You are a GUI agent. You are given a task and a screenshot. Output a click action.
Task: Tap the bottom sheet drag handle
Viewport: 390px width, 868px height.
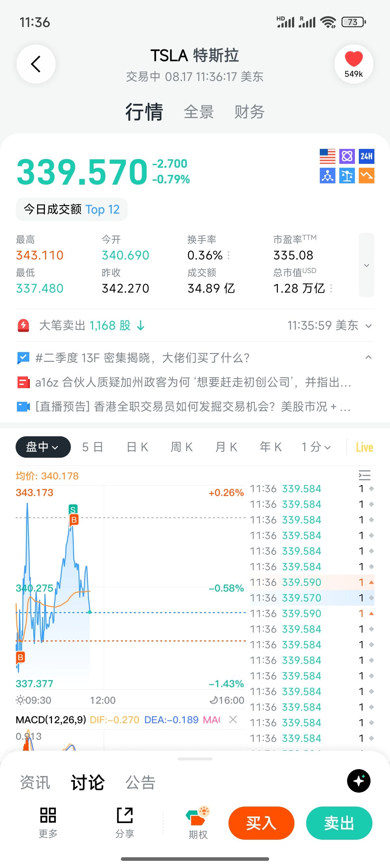195,759
